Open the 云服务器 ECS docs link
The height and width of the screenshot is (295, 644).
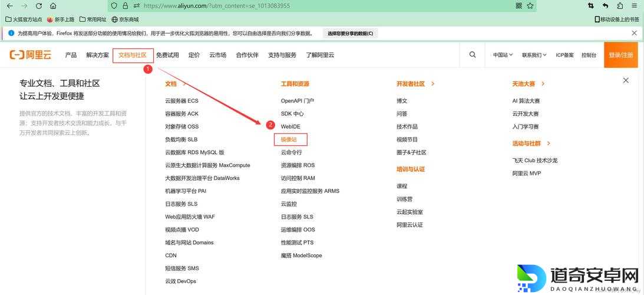point(182,101)
